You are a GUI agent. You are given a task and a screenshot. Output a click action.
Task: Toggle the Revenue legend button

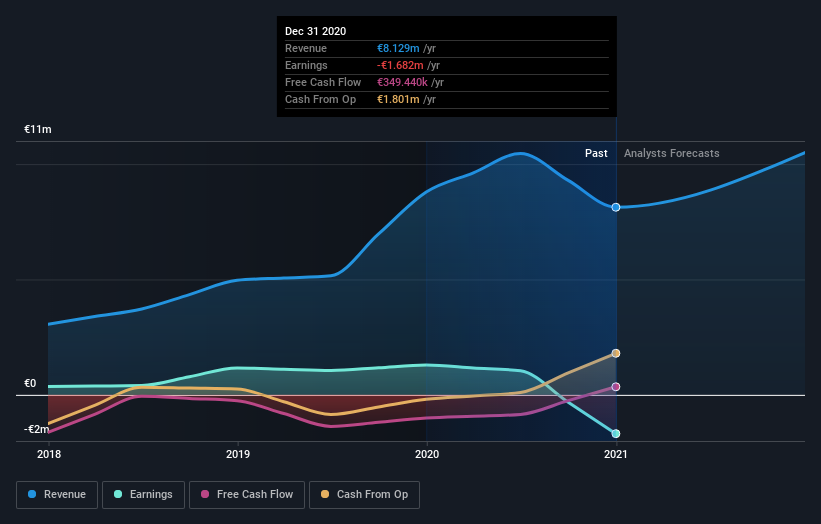coord(57,495)
